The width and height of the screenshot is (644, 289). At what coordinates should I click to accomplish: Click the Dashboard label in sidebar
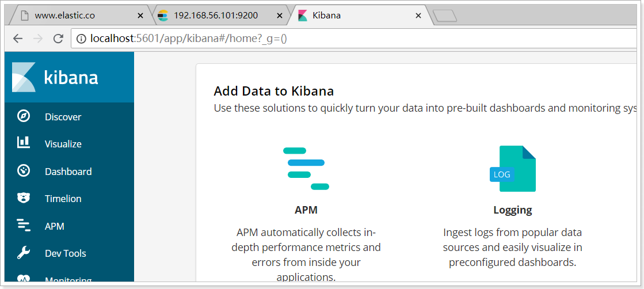coord(68,172)
